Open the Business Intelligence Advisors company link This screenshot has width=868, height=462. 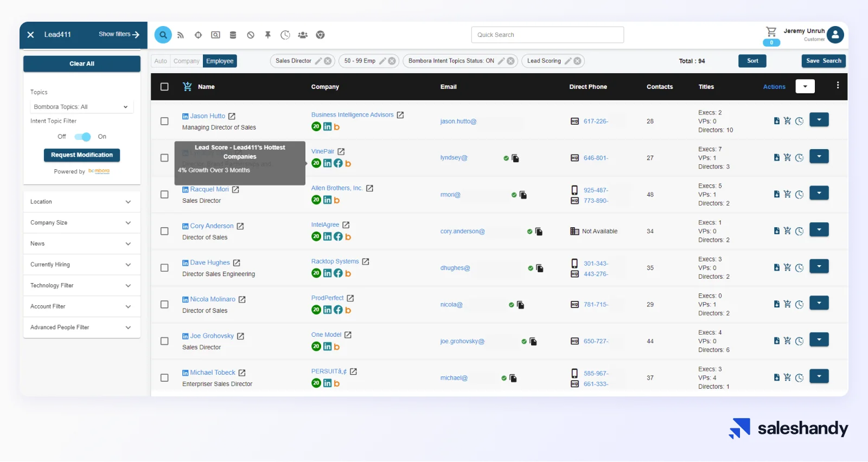click(352, 115)
